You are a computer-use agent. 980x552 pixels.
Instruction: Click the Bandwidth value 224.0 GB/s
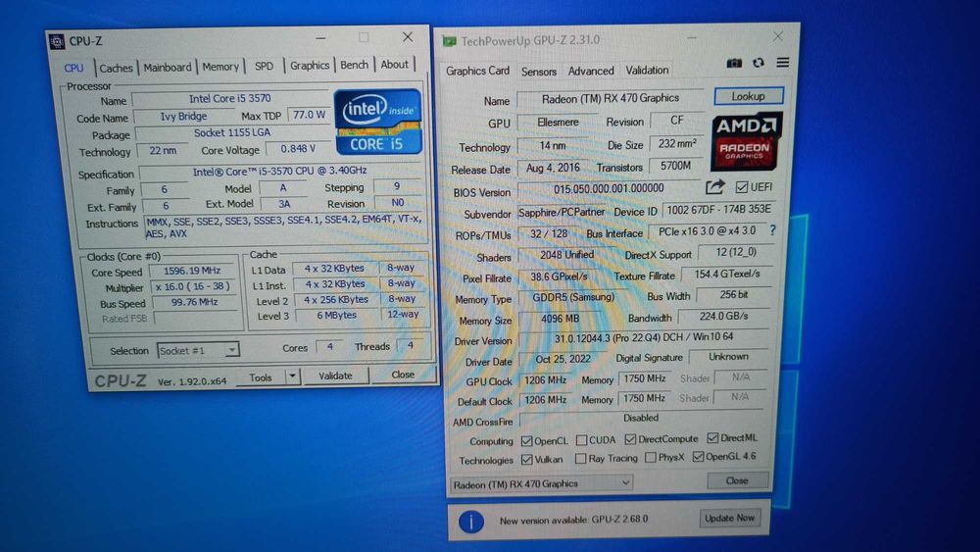tap(724, 316)
